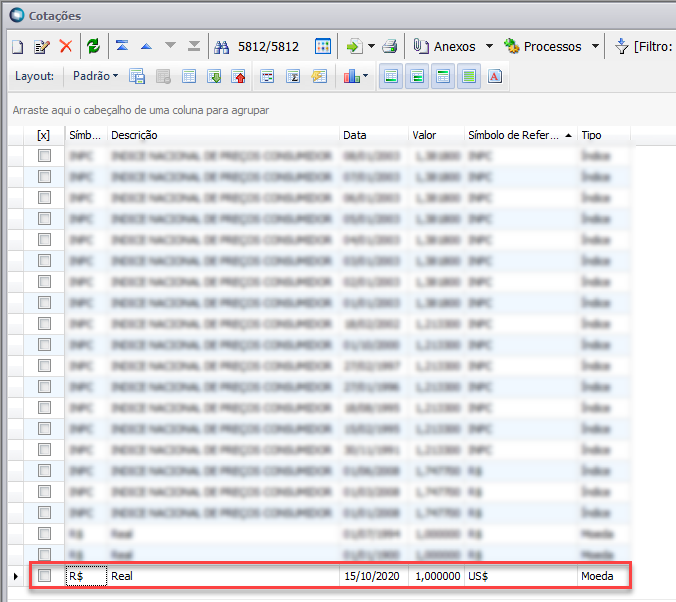Viewport: 676px width, 602px height.
Task: Click the sigma totals grid icon
Action: [293, 76]
